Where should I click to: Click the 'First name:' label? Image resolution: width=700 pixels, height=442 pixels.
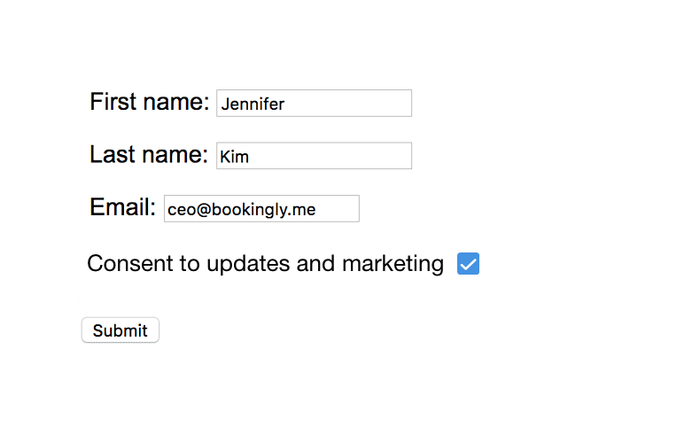(150, 102)
